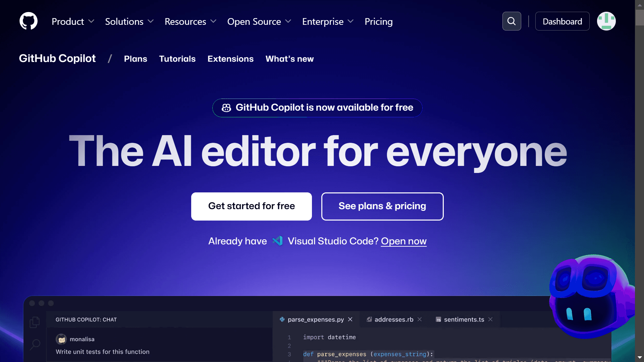The image size is (644, 362).
Task: Open the search magnifier button
Action: coord(512,21)
